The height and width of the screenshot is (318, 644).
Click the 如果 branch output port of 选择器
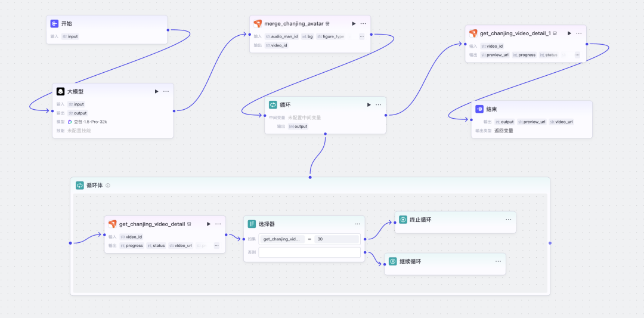coord(365,239)
